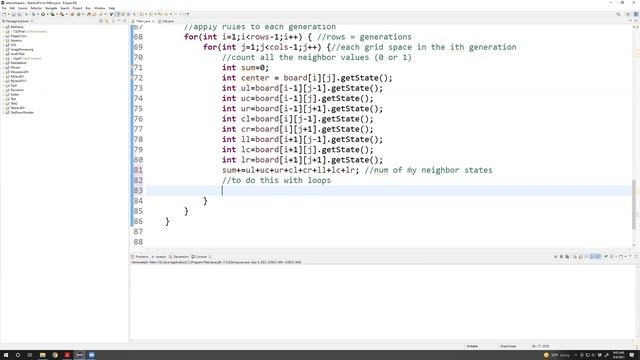Open the New dropdown arrow in toolbar
This screenshot has width=640, height=360.
9,14
